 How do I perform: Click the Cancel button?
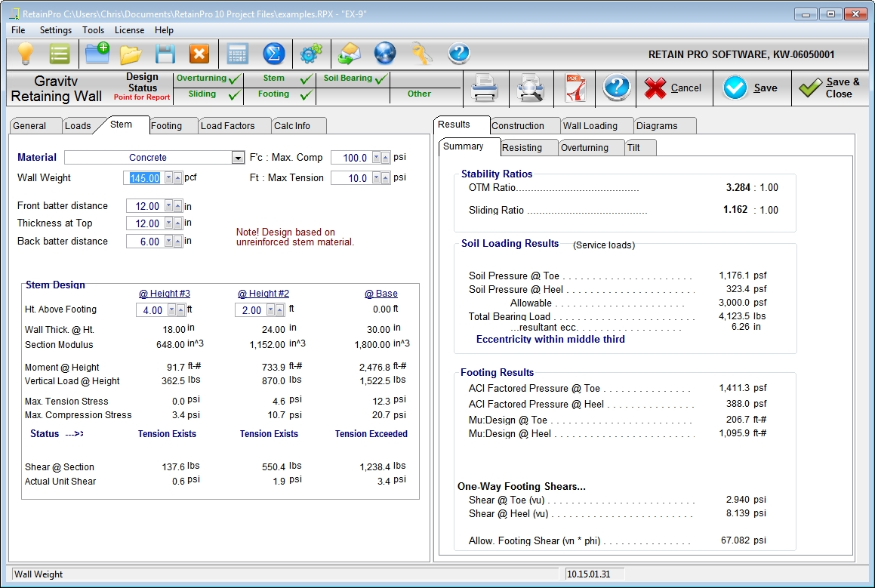(673, 88)
